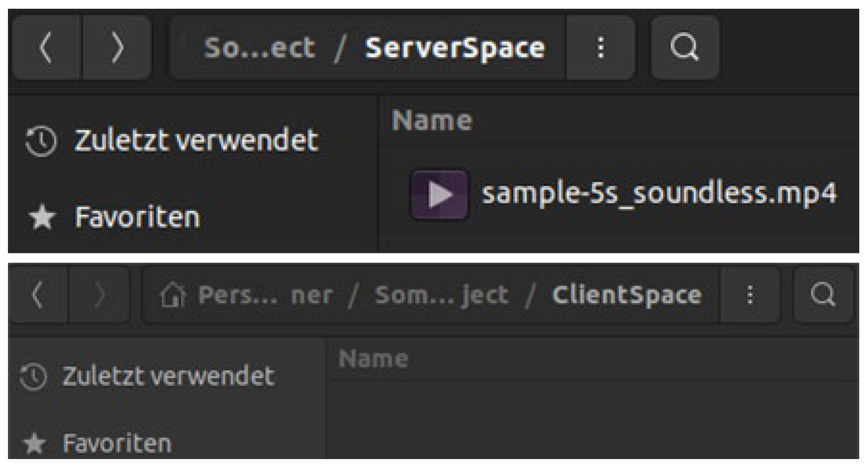Click back arrow in ClientSpace window

point(38,295)
